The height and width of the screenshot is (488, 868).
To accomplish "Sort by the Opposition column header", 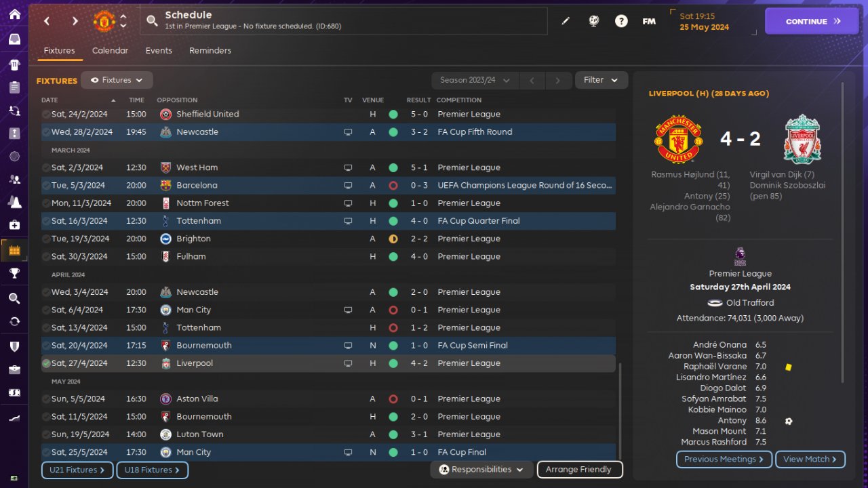I will [177, 100].
